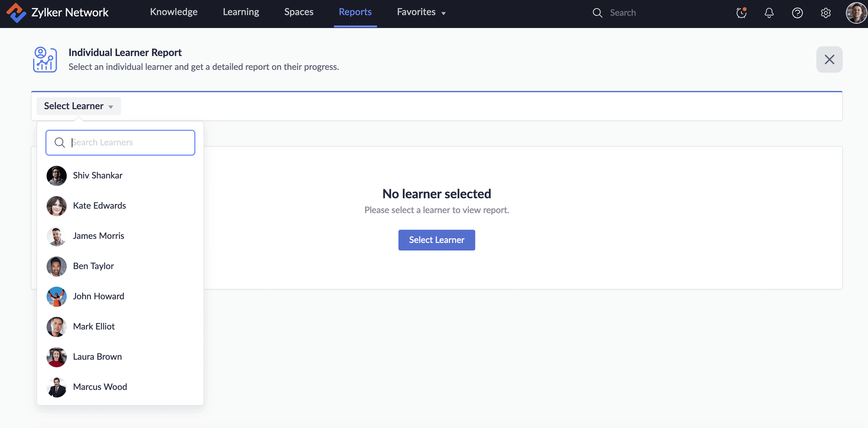Image resolution: width=868 pixels, height=428 pixels.
Task: Close the Individual Learner Report panel
Action: pos(829,59)
